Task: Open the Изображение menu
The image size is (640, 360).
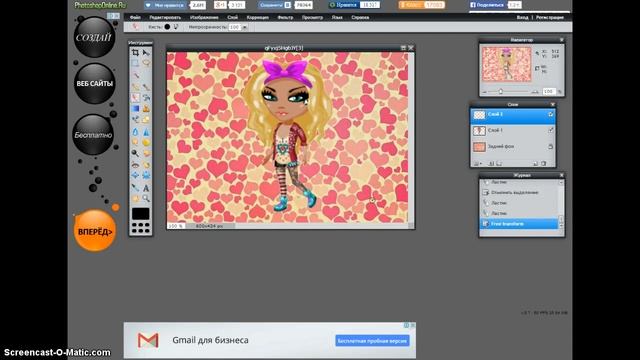Action: coord(204,18)
